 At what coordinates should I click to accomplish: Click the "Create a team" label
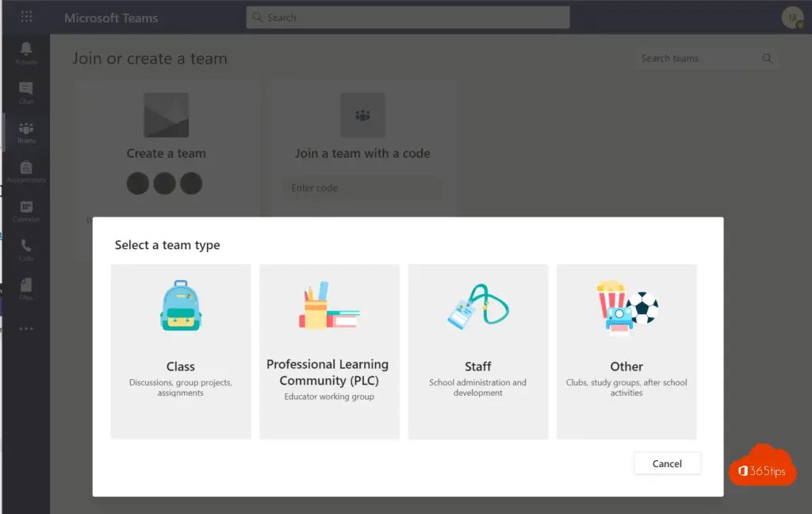pos(167,153)
